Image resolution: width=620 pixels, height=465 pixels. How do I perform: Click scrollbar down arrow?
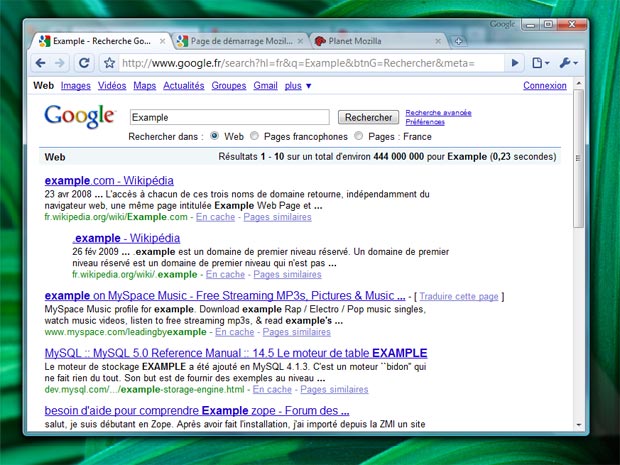coord(578,425)
